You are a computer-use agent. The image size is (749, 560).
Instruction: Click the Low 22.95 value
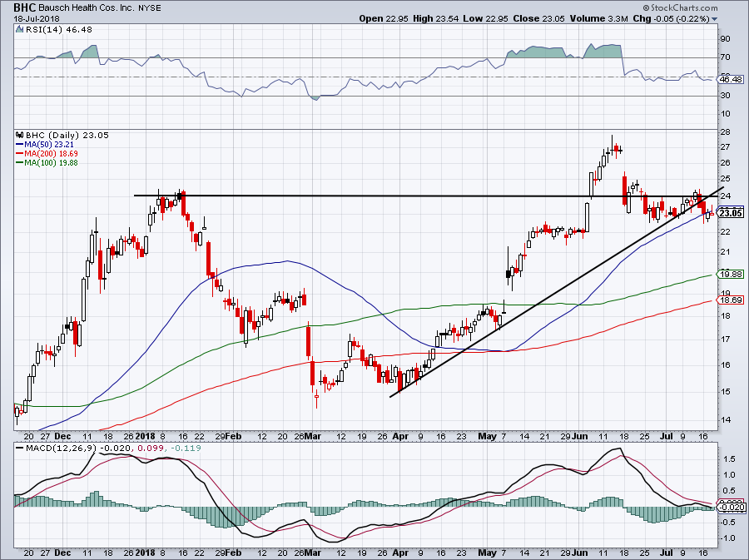486,18
